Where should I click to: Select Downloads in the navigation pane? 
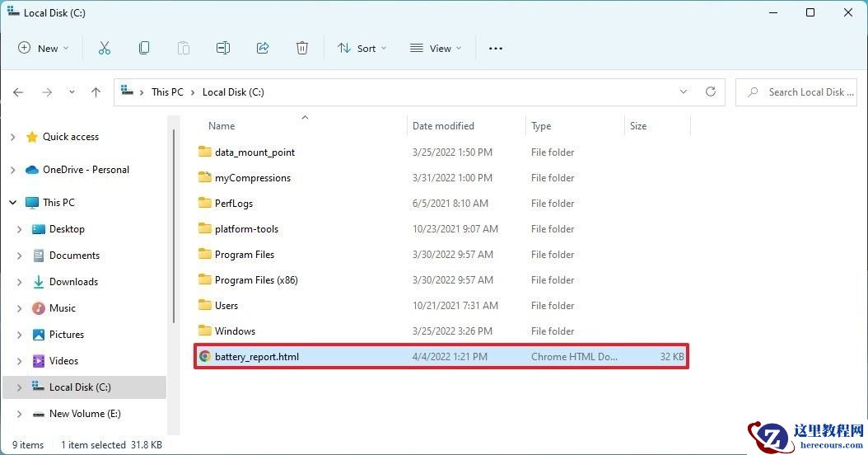click(73, 282)
